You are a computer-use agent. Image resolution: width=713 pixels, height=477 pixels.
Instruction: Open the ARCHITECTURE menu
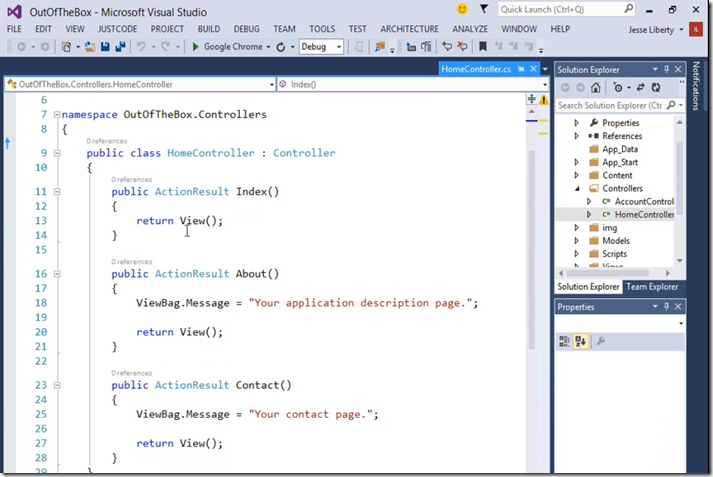(409, 29)
